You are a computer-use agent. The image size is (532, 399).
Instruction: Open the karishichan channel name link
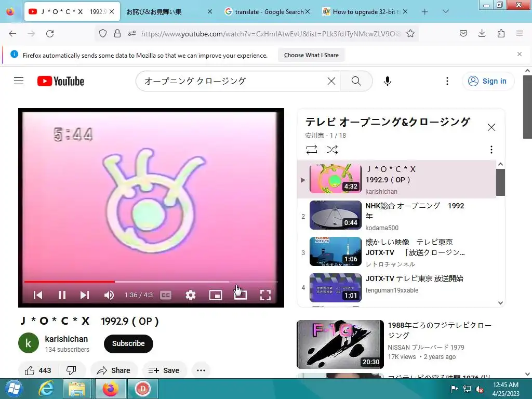pos(66,339)
